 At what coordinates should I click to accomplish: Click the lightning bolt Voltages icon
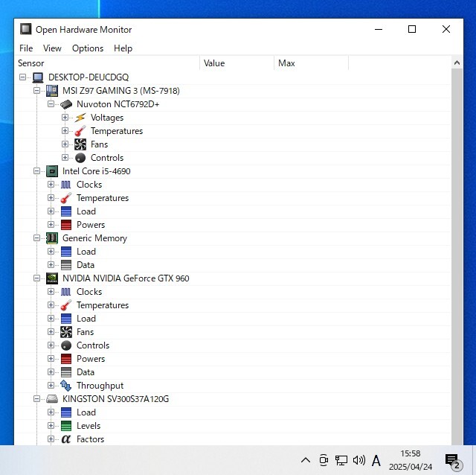(80, 118)
